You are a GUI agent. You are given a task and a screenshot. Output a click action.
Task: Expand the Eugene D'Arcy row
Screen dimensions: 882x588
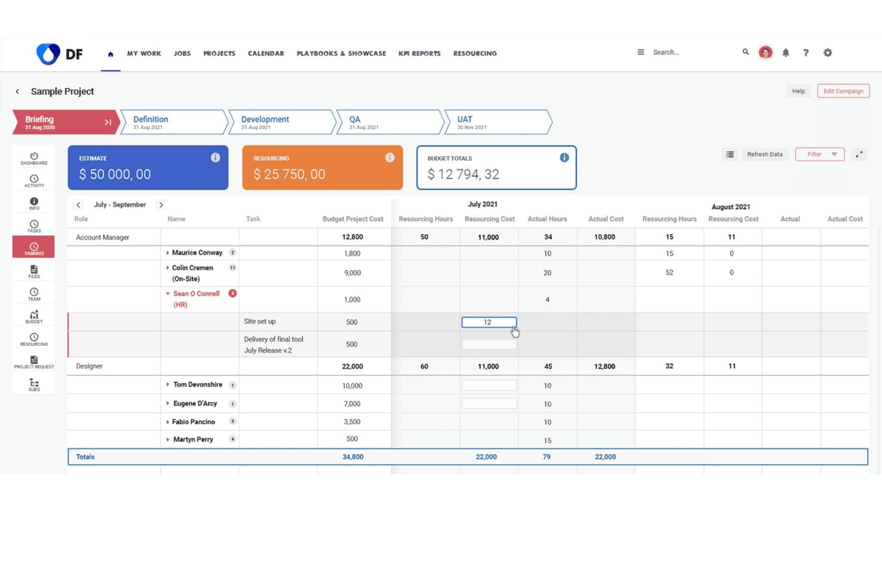pyautogui.click(x=167, y=404)
